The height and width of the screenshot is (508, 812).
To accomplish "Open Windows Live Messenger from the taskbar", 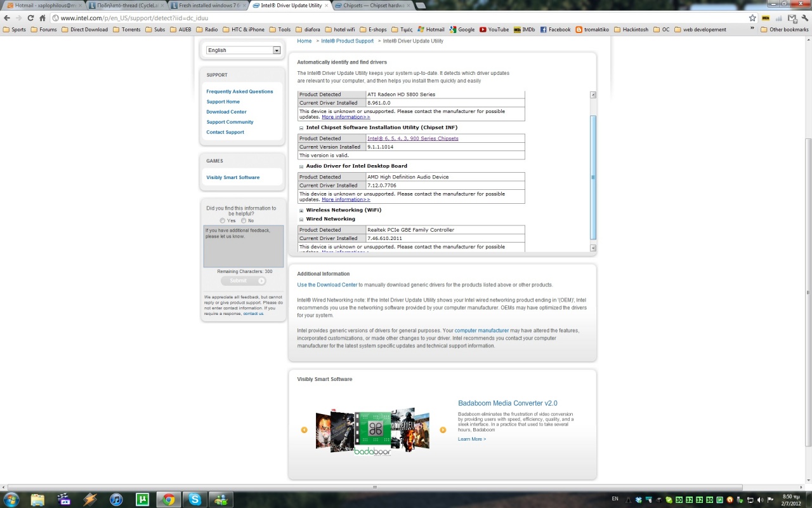I will pyautogui.click(x=221, y=499).
